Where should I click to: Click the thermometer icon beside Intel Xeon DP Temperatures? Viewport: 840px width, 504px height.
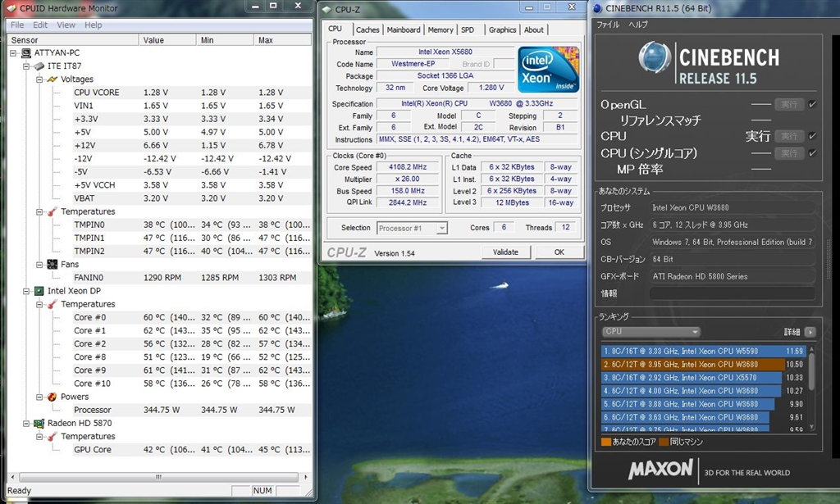[x=52, y=304]
